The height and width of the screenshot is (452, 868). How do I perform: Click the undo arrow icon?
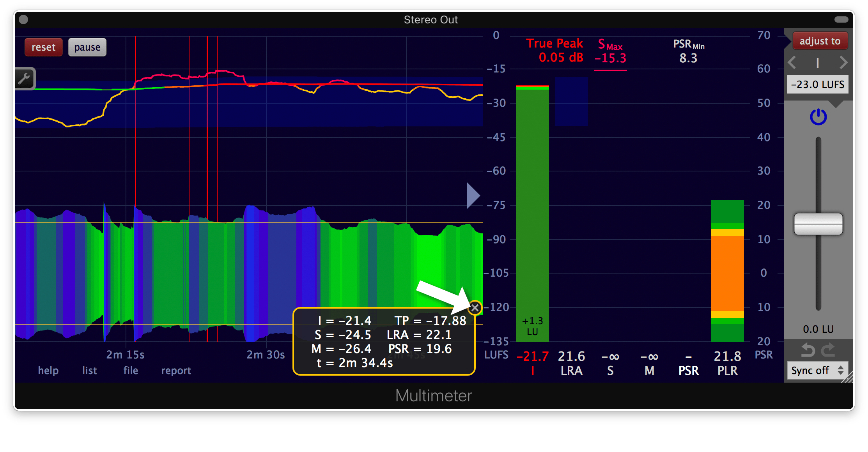point(808,350)
